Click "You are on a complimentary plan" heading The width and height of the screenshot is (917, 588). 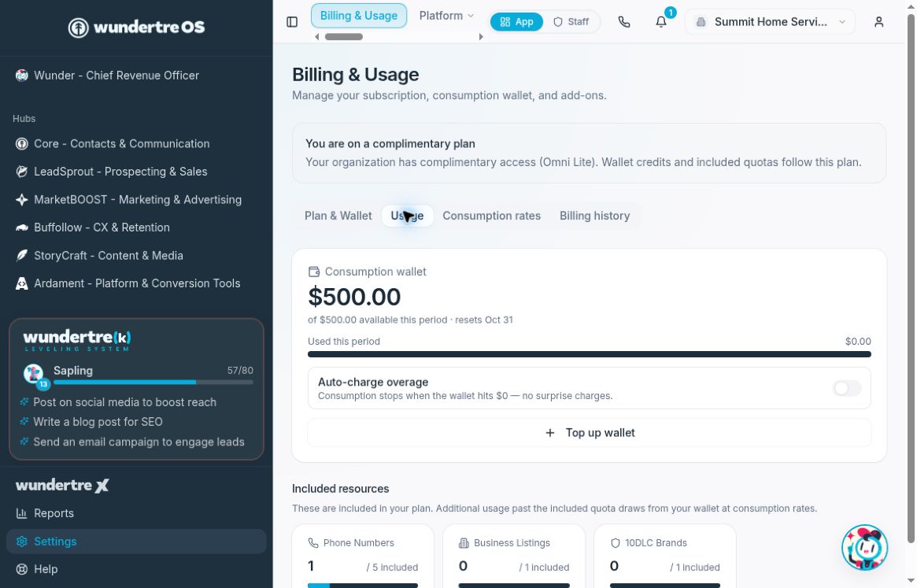pos(390,144)
